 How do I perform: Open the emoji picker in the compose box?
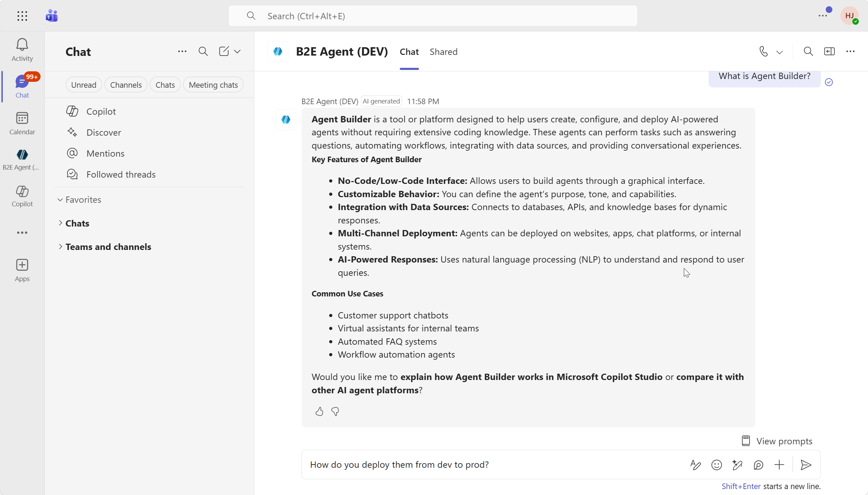[x=716, y=465]
